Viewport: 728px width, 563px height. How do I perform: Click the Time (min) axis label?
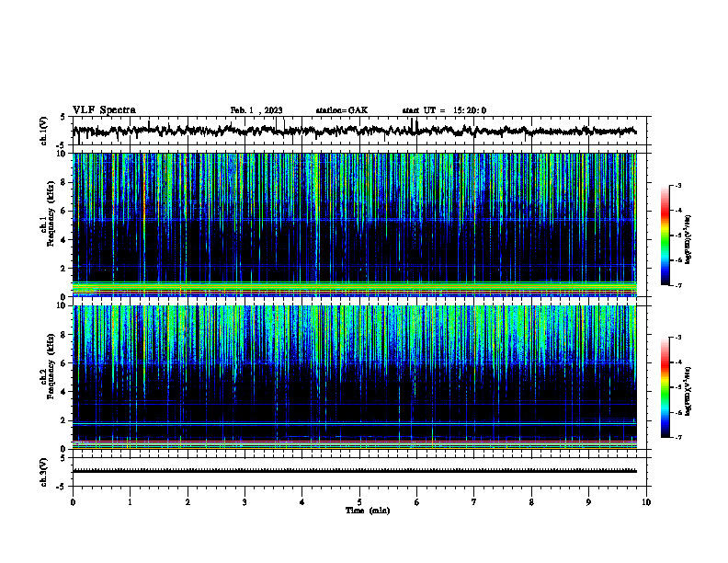(x=368, y=511)
